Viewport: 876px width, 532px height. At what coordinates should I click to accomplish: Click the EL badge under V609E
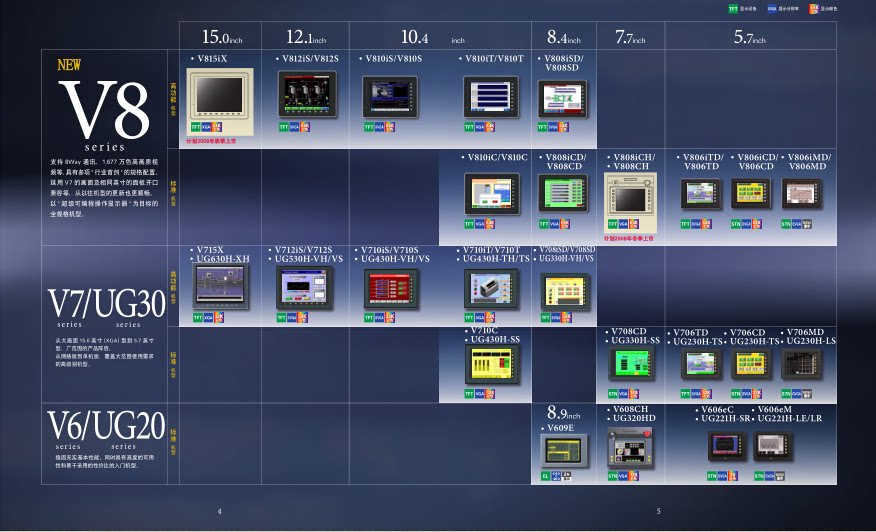[546, 476]
